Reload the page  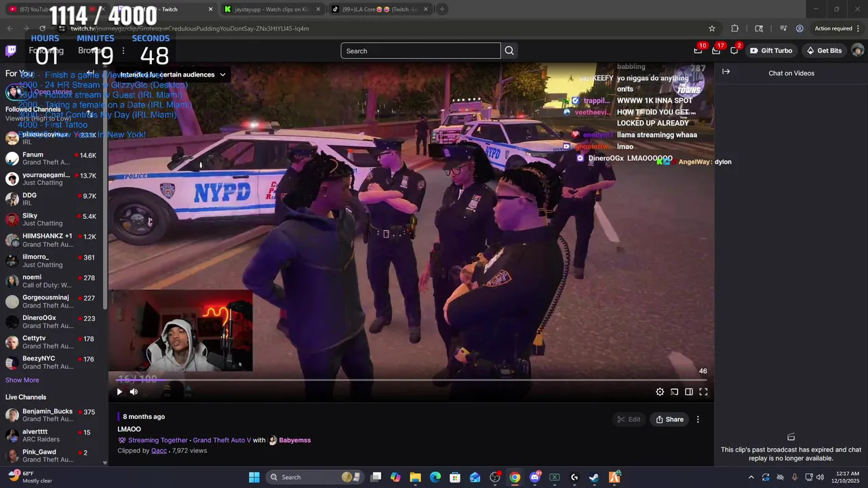[42, 28]
